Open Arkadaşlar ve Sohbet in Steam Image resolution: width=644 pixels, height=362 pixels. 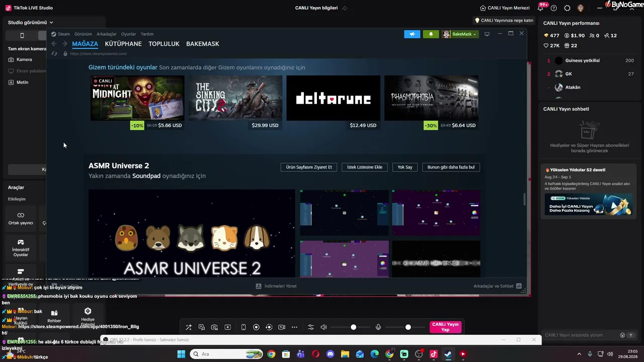click(x=497, y=286)
